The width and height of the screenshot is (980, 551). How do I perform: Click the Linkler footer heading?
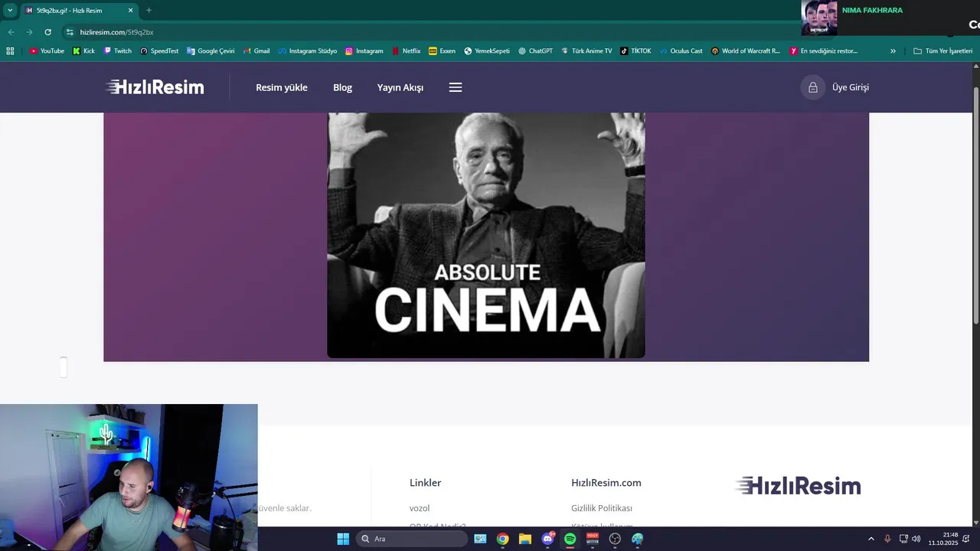point(425,483)
